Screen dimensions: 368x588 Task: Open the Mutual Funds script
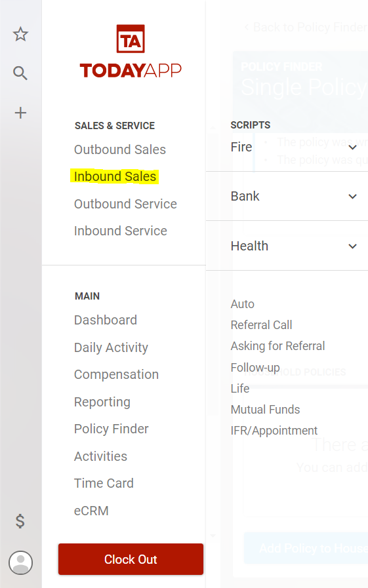click(265, 410)
